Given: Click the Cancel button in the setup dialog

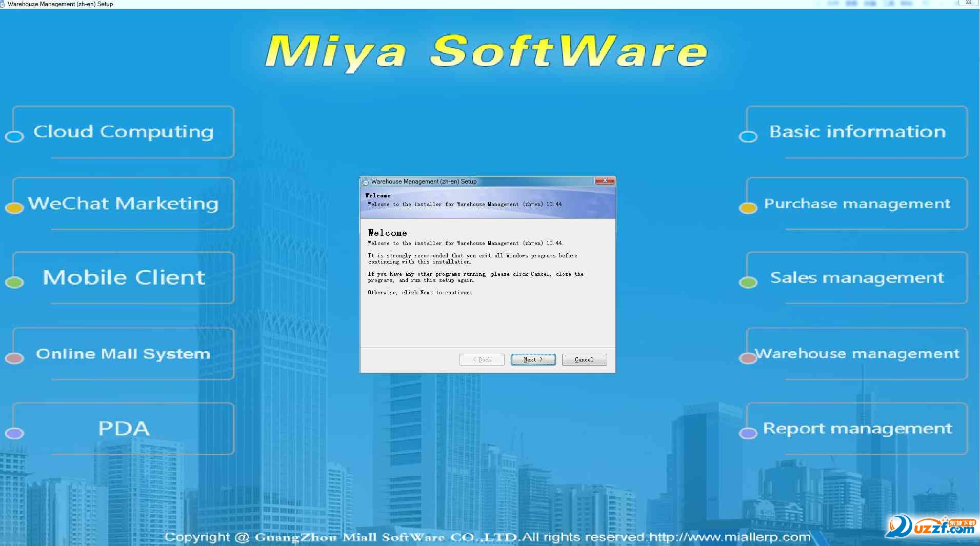Looking at the screenshot, I should (584, 359).
